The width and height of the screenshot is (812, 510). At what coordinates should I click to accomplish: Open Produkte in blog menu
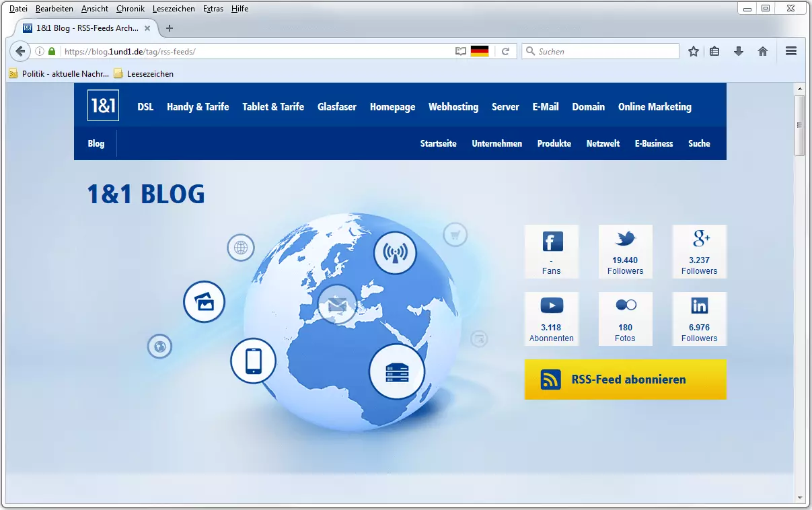(x=554, y=143)
